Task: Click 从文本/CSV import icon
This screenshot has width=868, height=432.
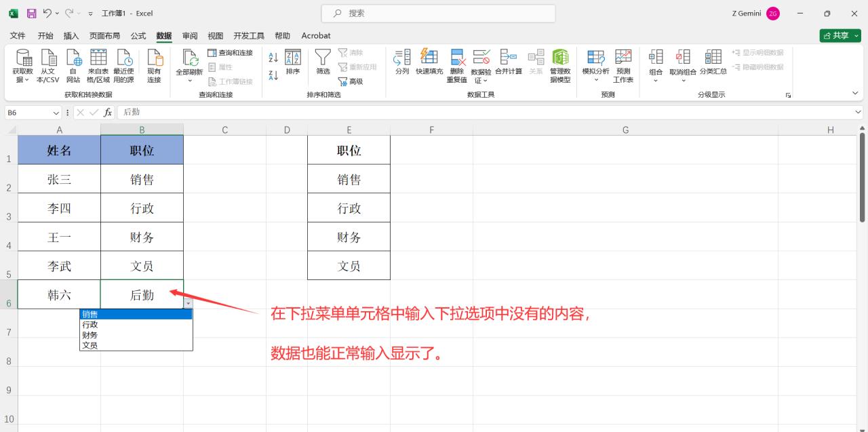Action: [48, 66]
